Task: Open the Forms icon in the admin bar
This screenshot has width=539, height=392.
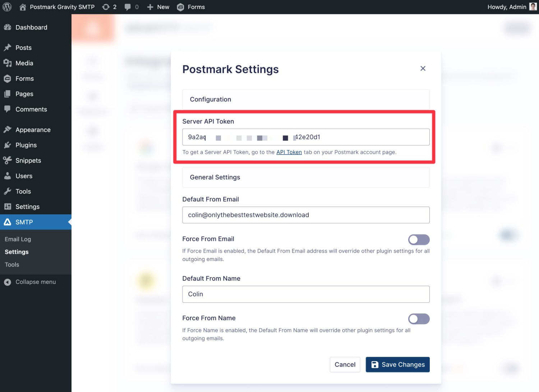Action: (180, 7)
